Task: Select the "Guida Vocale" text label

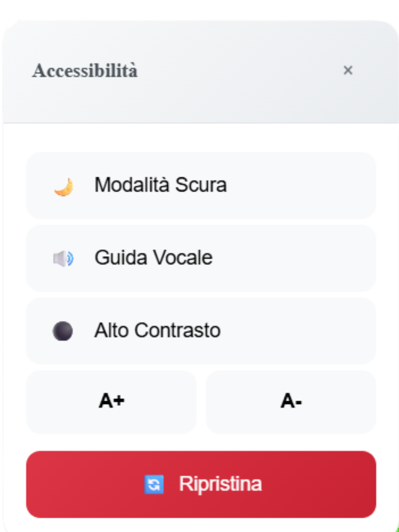Action: (x=153, y=258)
